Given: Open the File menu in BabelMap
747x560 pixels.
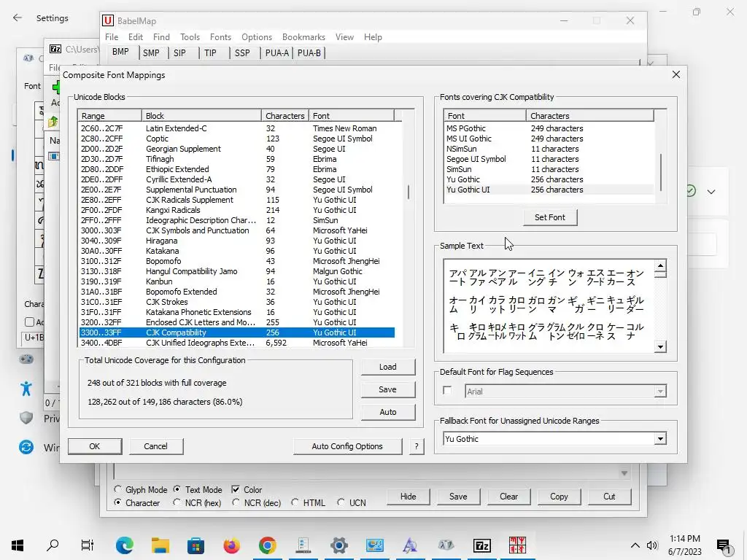Looking at the screenshot, I should (112, 36).
